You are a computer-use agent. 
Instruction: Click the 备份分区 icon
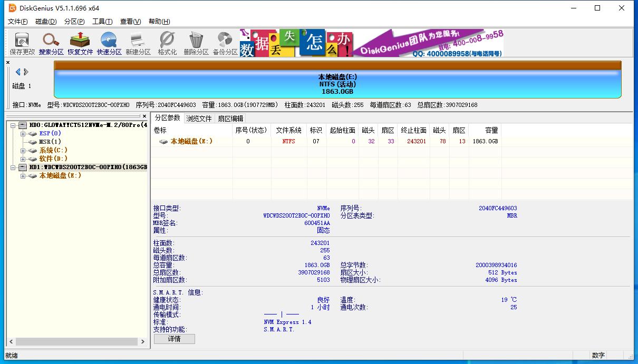(224, 42)
